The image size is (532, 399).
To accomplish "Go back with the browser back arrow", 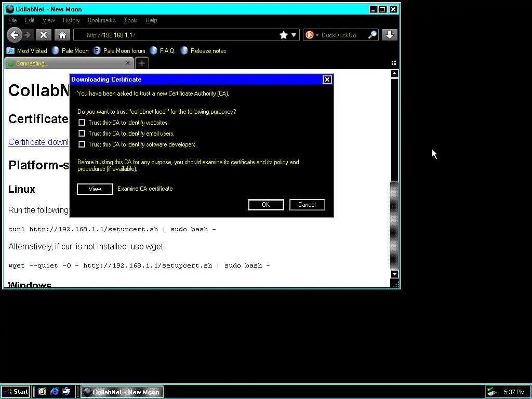I will [x=14, y=35].
